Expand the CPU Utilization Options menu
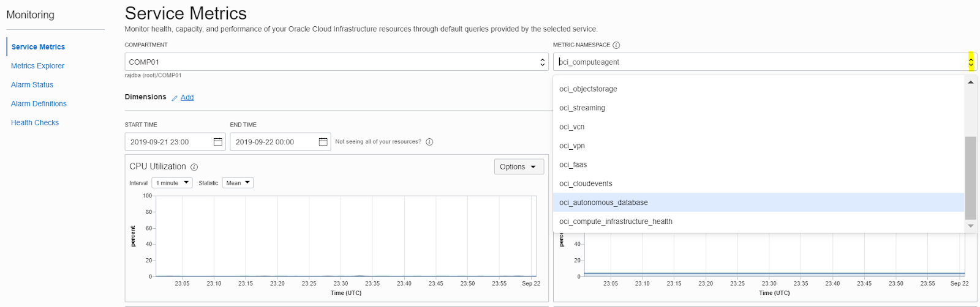980x307 pixels. (x=519, y=167)
